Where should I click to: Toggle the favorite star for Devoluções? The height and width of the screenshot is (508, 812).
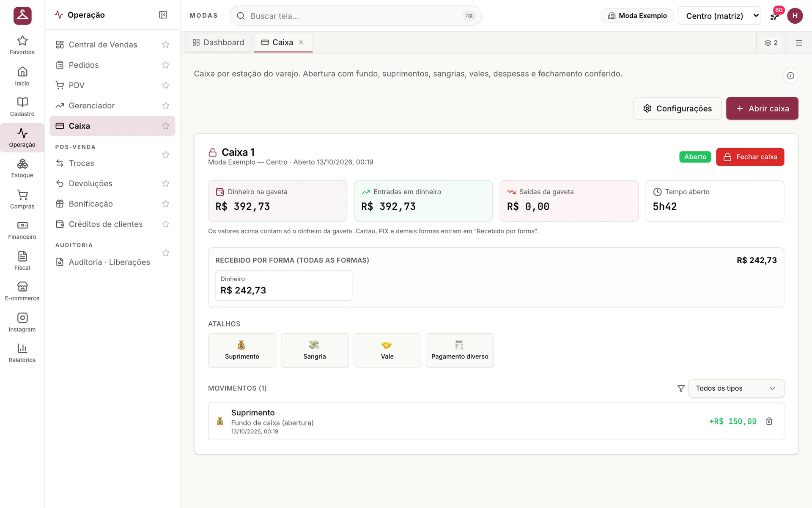pos(166,183)
